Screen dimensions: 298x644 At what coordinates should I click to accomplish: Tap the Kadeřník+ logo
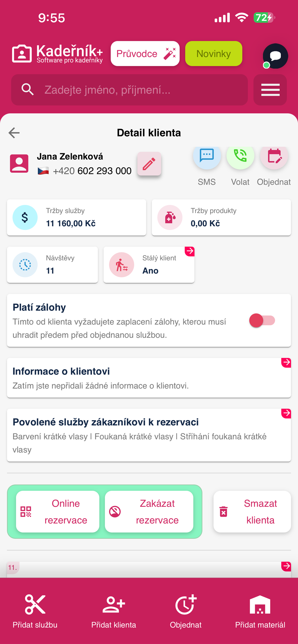(x=57, y=54)
